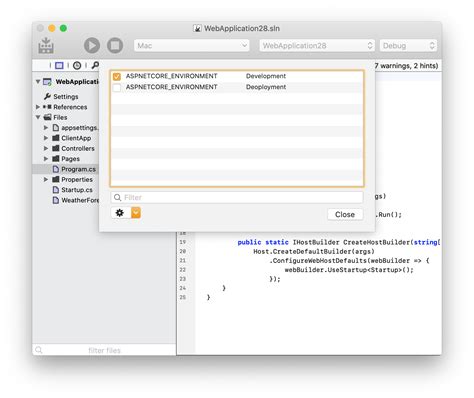Viewport: 474px width, 398px height.
Task: Click the Controllers folder icon
Action: click(56, 148)
